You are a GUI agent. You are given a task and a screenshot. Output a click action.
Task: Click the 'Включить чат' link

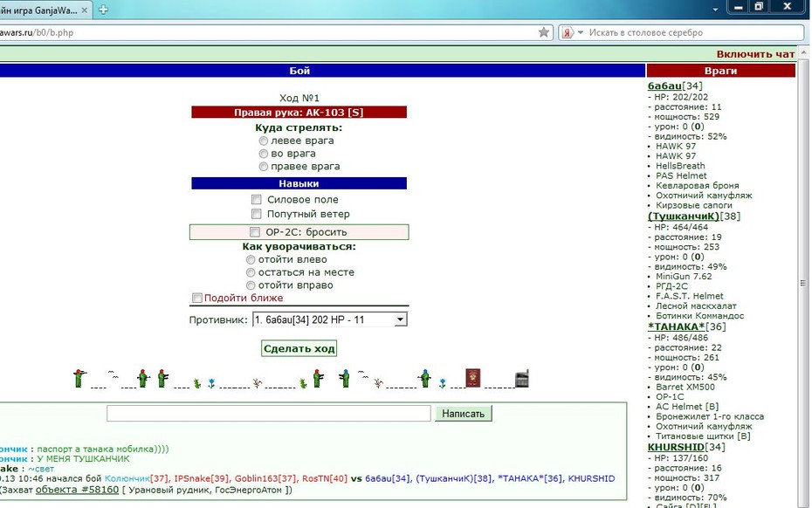click(x=755, y=54)
